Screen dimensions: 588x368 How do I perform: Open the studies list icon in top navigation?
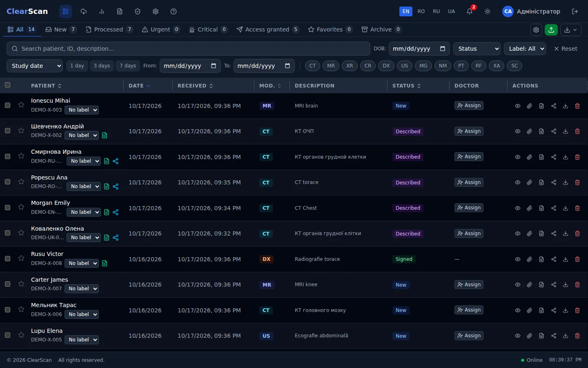[x=66, y=11]
